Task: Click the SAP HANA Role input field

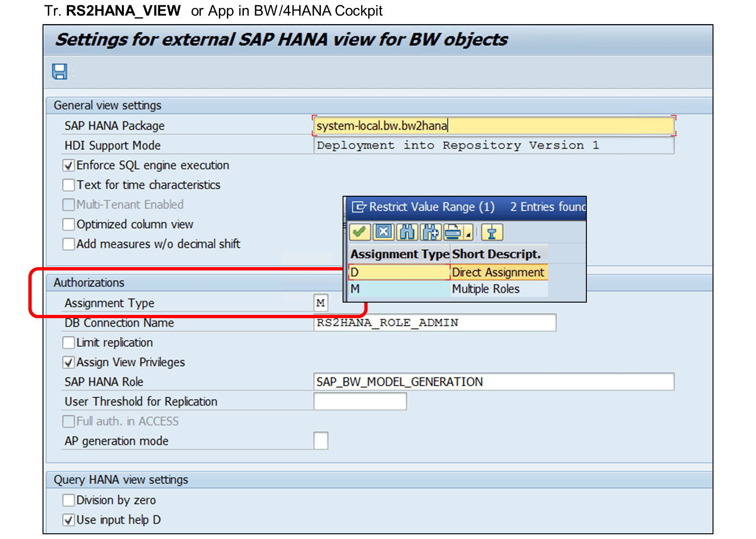Action: point(494,382)
